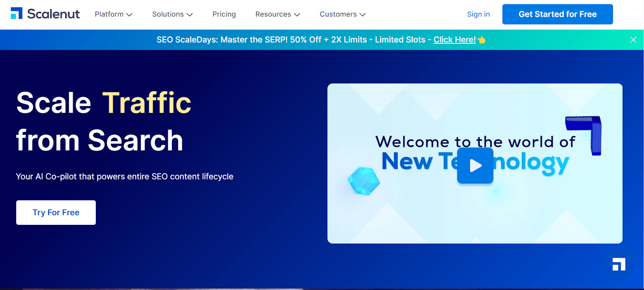Image resolution: width=644 pixels, height=290 pixels.
Task: Click the SEO ScaleDays banner text
Action: click(x=294, y=40)
